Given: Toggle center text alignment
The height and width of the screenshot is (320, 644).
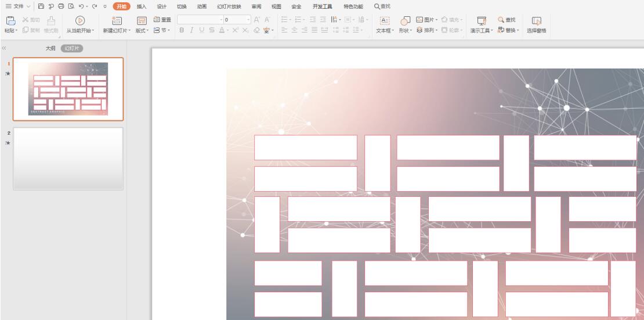Looking at the screenshot, I should tap(295, 30).
